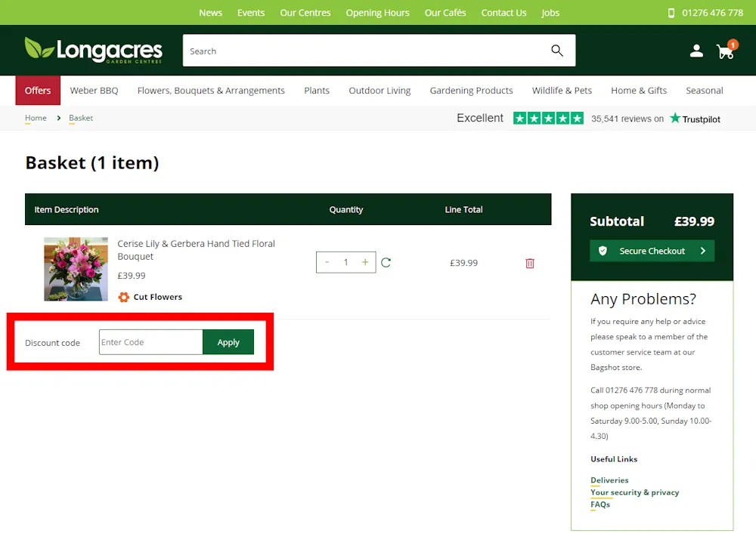
Task: Increase quantity with plus button
Action: [365, 262]
